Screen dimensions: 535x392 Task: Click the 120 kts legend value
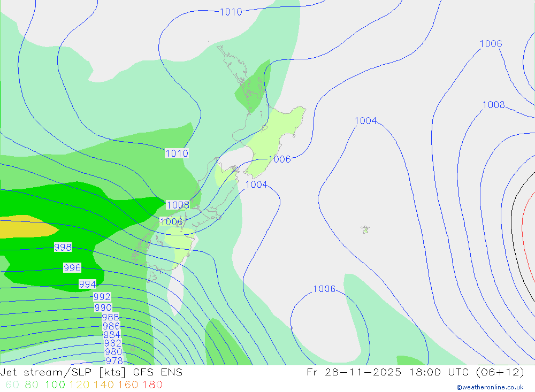pos(79,385)
